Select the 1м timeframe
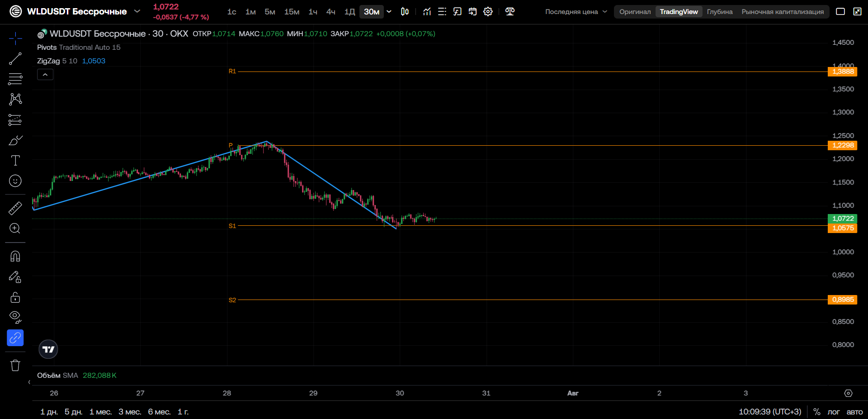Screen dimensions: 868x419 pos(251,12)
